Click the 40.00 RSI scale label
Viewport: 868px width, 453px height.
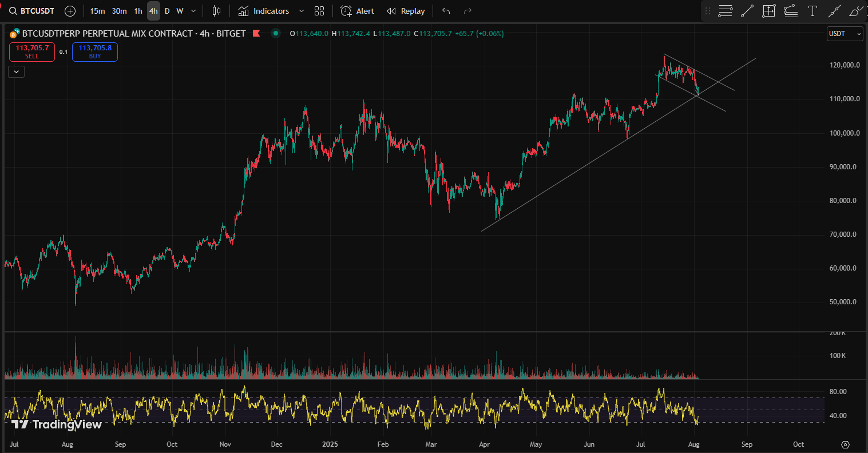click(x=838, y=416)
